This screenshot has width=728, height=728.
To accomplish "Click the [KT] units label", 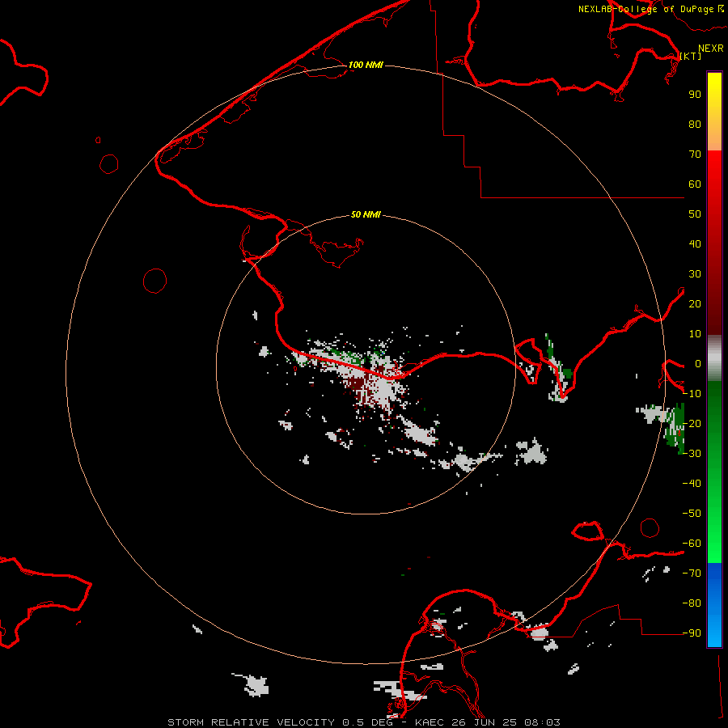I will (x=691, y=56).
